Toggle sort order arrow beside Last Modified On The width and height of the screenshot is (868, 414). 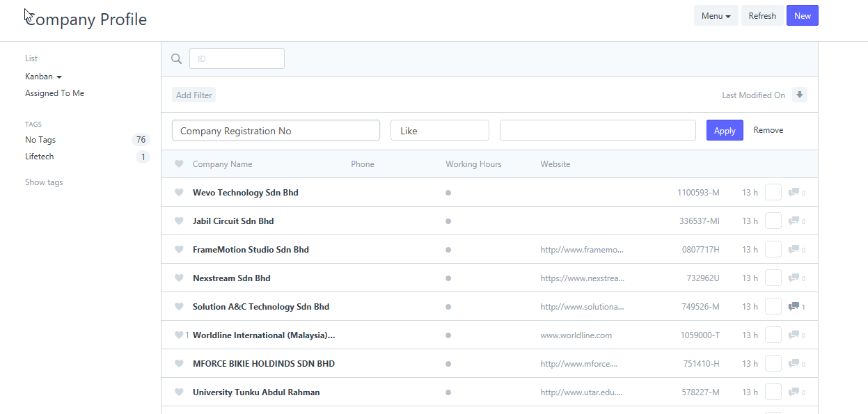800,95
